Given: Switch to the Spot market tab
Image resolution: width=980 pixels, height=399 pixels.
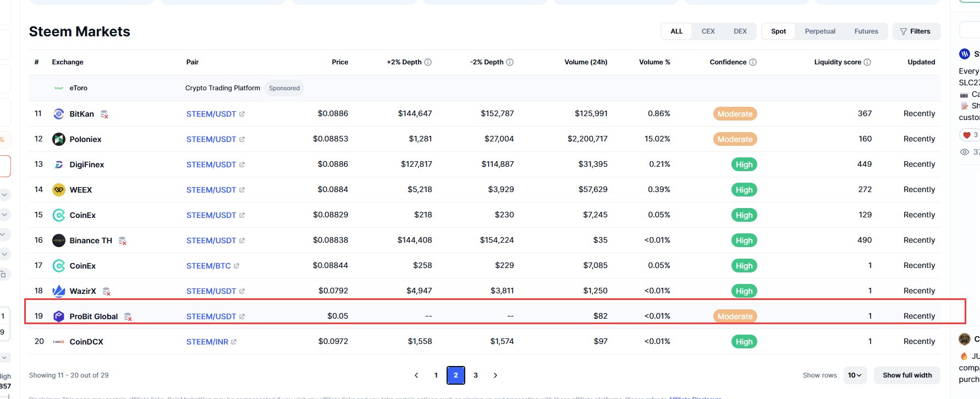Looking at the screenshot, I should [778, 31].
